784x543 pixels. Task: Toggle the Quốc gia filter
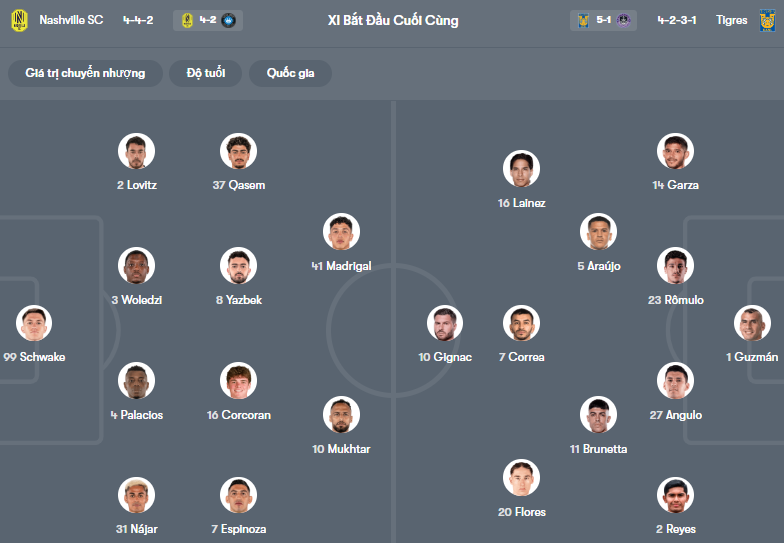tap(291, 73)
